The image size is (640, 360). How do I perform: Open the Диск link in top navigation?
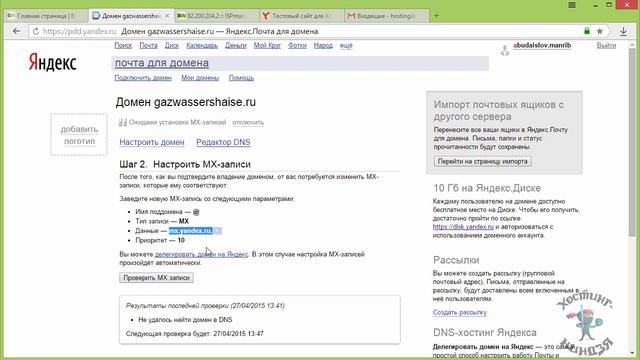172,45
